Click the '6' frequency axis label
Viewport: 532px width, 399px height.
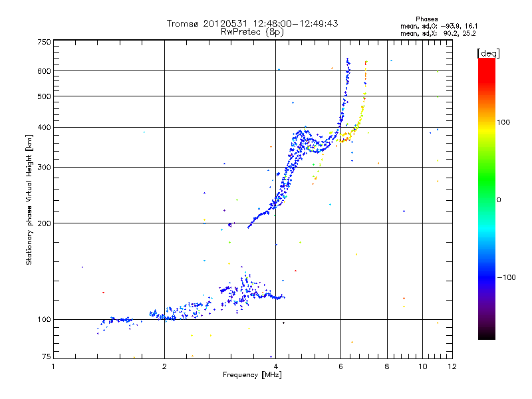coord(340,366)
